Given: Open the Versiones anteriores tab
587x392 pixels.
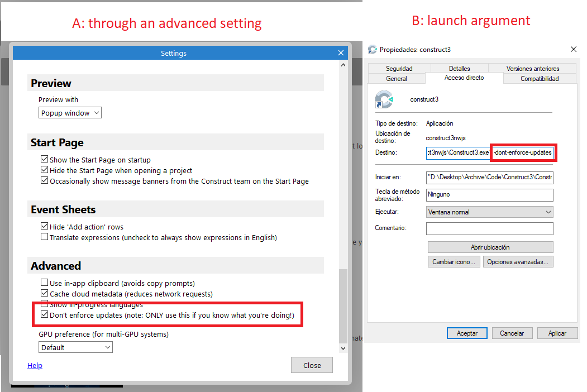Looking at the screenshot, I should 532,68.
